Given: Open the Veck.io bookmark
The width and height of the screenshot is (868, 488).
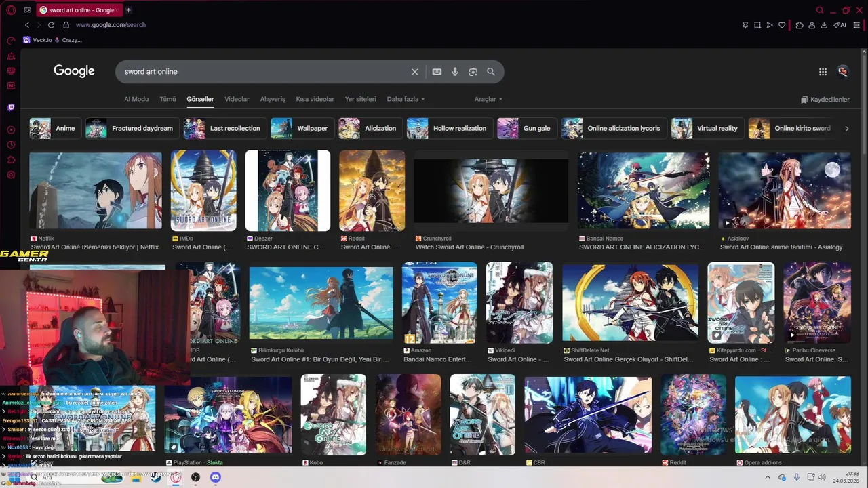Looking at the screenshot, I should (37, 40).
